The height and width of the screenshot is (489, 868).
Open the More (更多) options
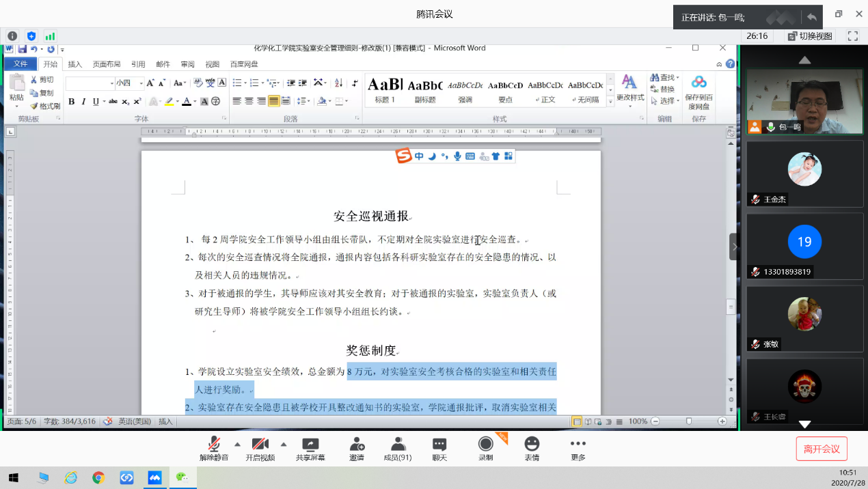(x=578, y=449)
